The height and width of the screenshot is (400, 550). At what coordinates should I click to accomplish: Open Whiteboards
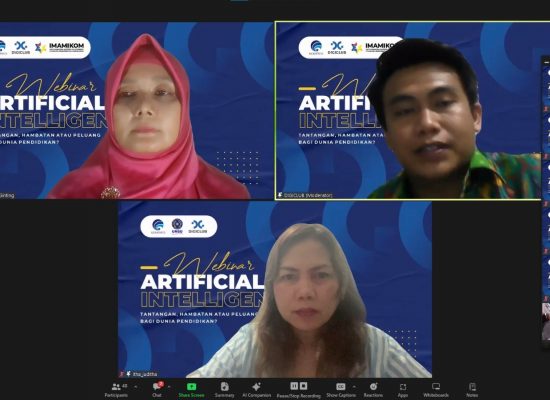tap(436, 390)
